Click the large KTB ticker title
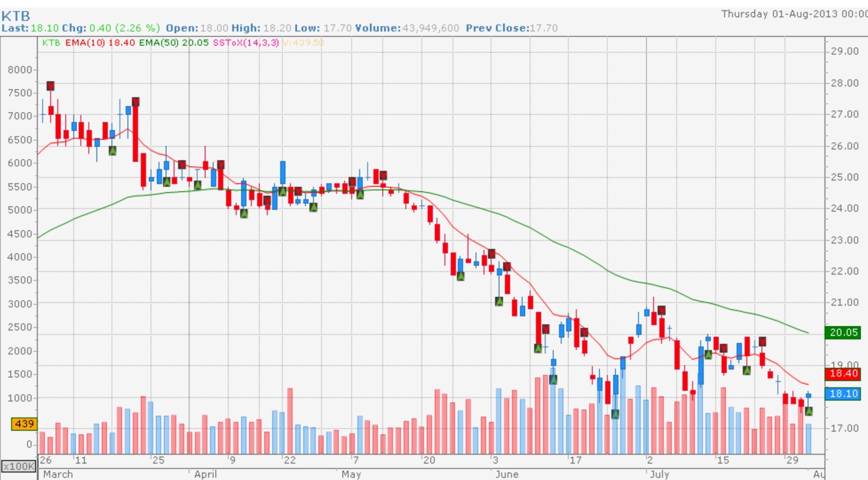 click(x=16, y=16)
